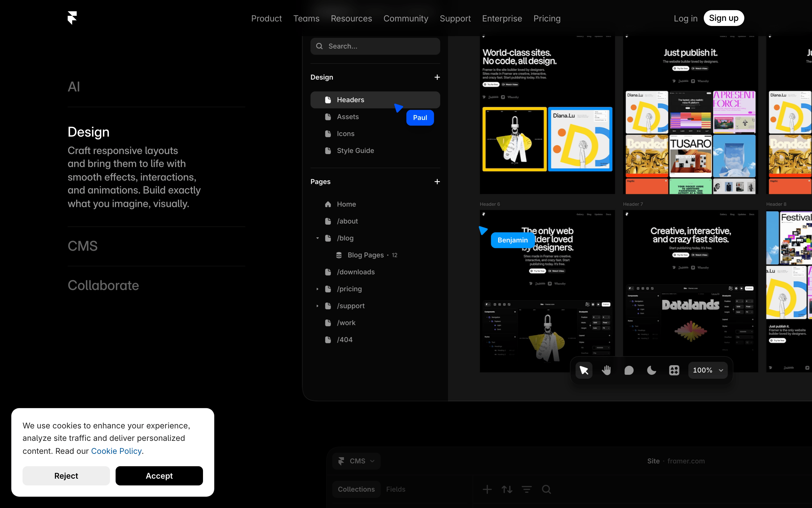The height and width of the screenshot is (508, 812).
Task: Select the Design feature tab
Action: tap(89, 132)
